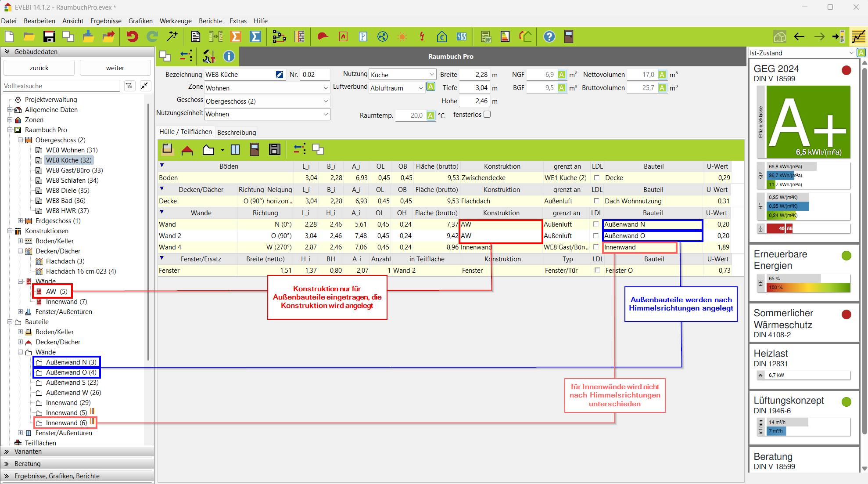The width and height of the screenshot is (868, 484).
Task: Click the magic wand assistant icon
Action: (172, 36)
